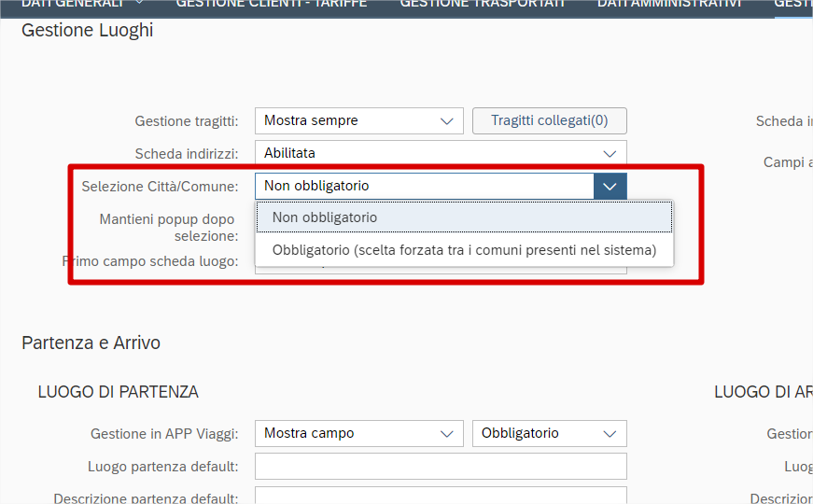Open the 'Mostra campo' dropdown for APP Viaggi
The width and height of the screenshot is (813, 504).
click(345, 433)
